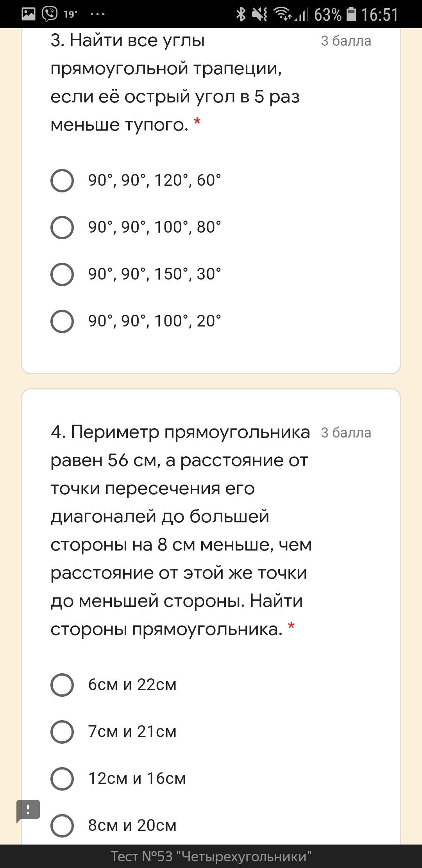Tap the Bluetooth status icon
Image resolution: width=422 pixels, height=868 pixels.
(x=241, y=14)
